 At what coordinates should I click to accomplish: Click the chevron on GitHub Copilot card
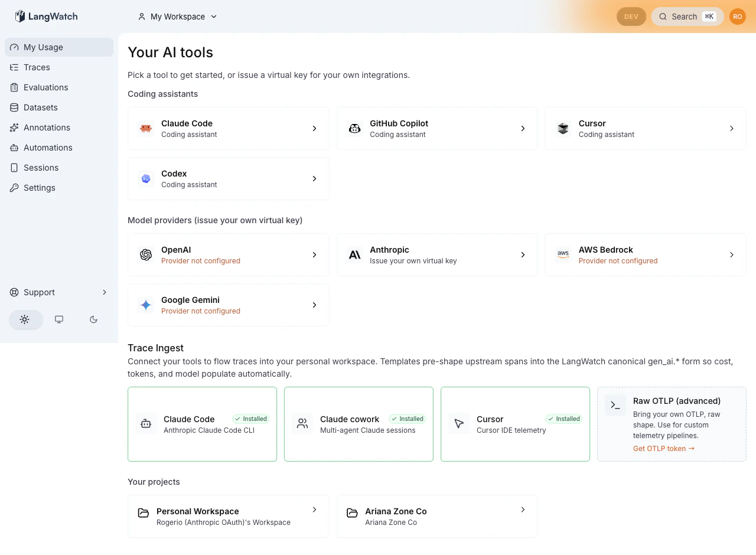coord(523,128)
